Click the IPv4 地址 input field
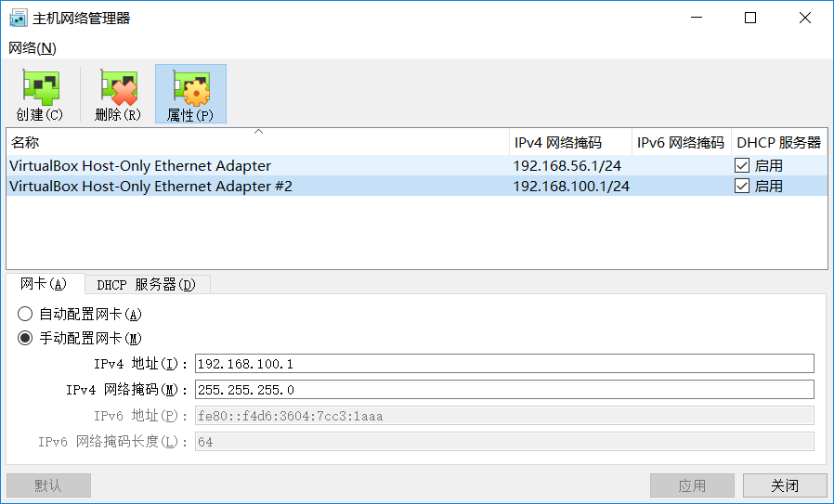Viewport: 834px width, 504px height. click(x=504, y=364)
